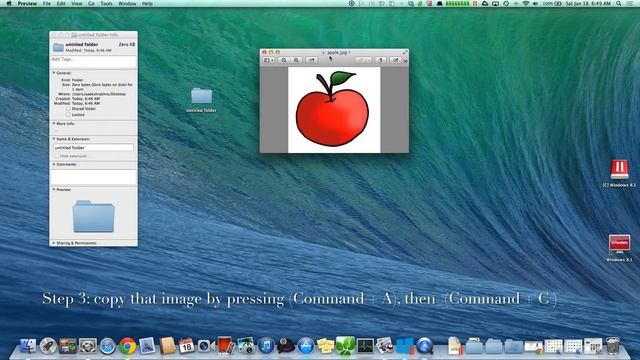640x360 pixels.
Task: Open Safari from the Dock
Action: pyautogui.click(x=108, y=346)
